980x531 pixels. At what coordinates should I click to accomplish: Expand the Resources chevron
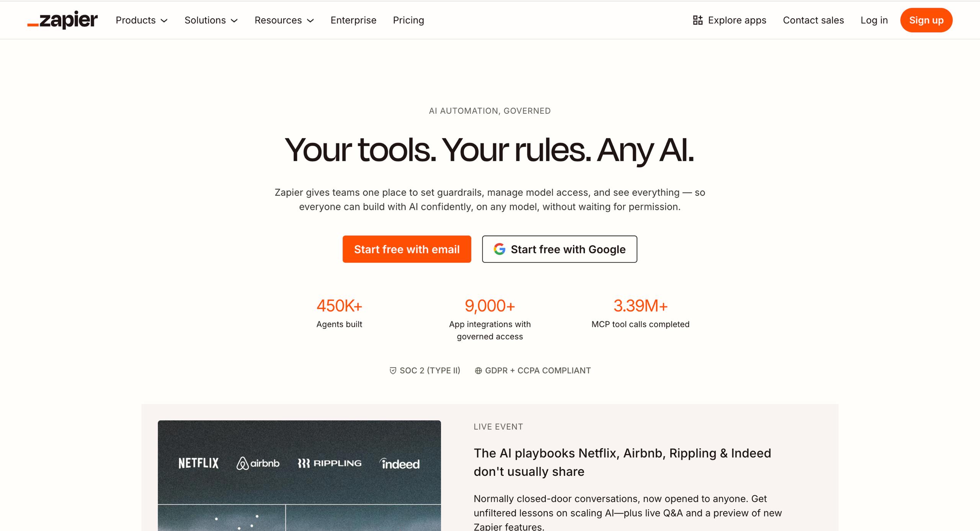310,21
